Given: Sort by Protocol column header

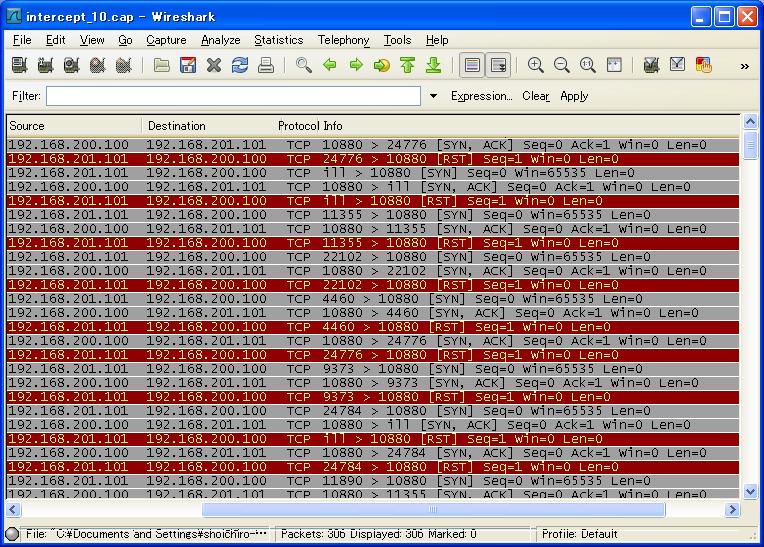Looking at the screenshot, I should pyautogui.click(x=299, y=126).
